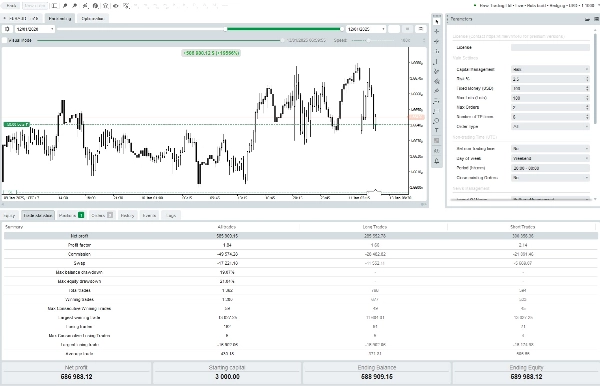Switch to the Optimization tab

[92, 18]
